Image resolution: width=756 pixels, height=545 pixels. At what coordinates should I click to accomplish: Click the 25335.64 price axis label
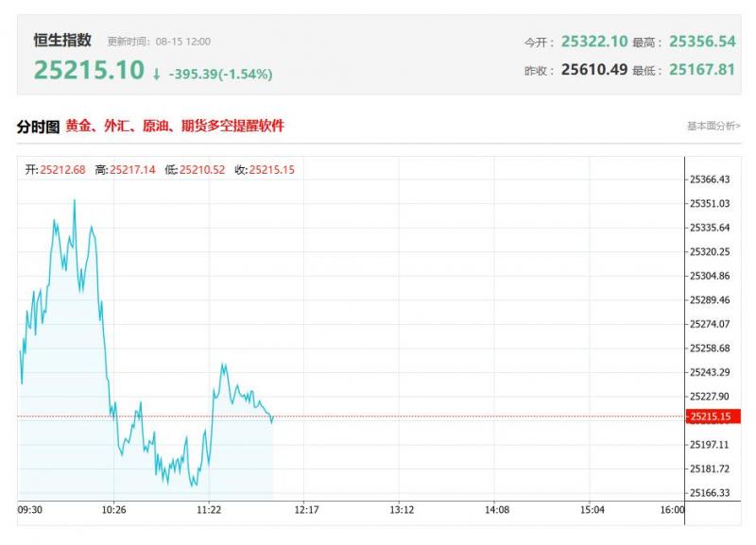pos(710,228)
